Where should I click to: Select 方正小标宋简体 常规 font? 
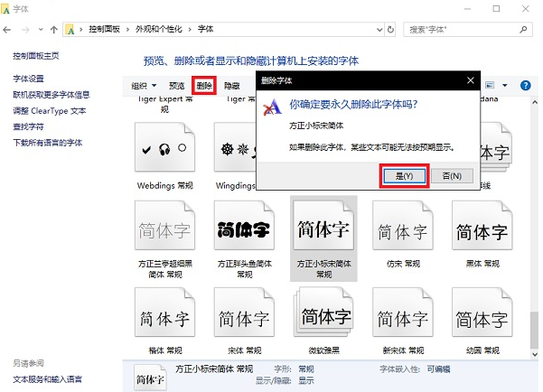coord(323,239)
